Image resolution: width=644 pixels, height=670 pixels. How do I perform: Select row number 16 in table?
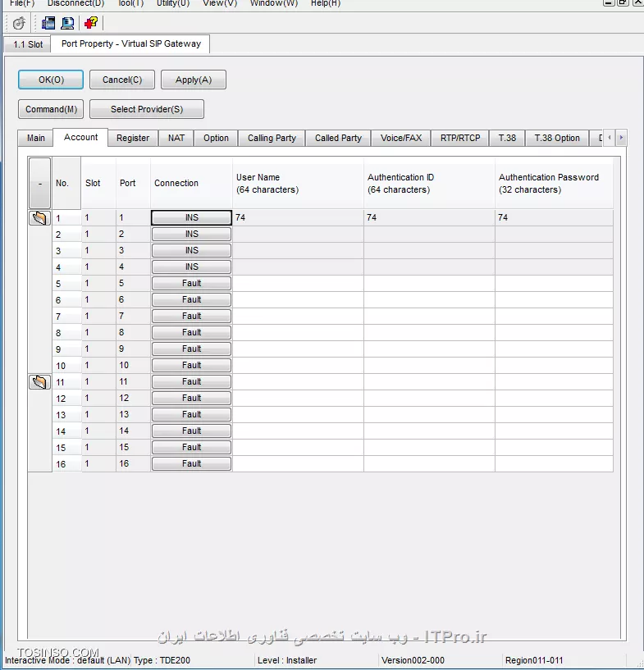pos(66,464)
